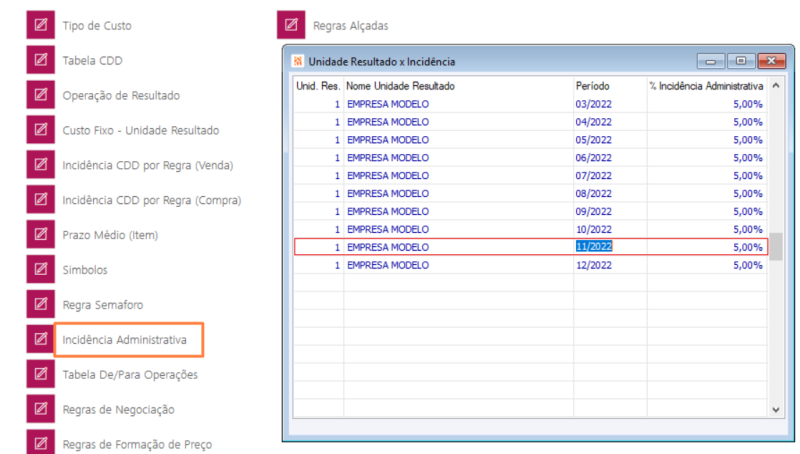Click the edit icon beside Operação de Resultado
This screenshot has height=454, width=800.
tap(41, 95)
